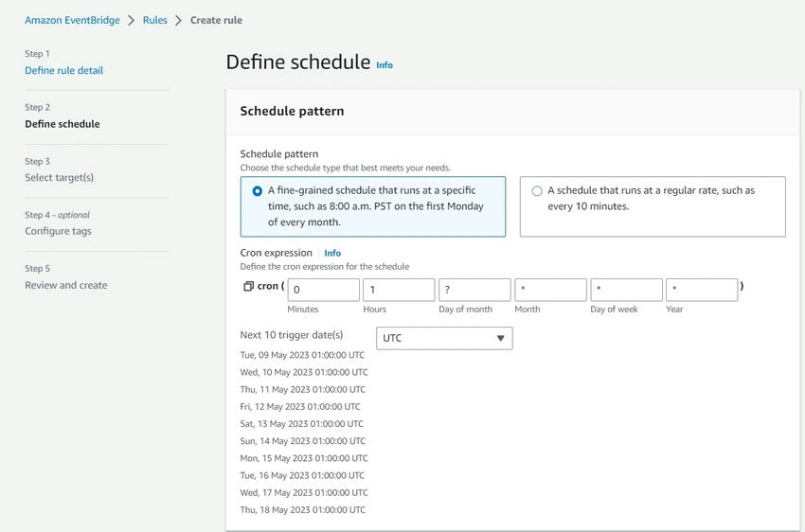Focus the Day of week cron field
This screenshot has height=532, width=805.
[x=626, y=290]
